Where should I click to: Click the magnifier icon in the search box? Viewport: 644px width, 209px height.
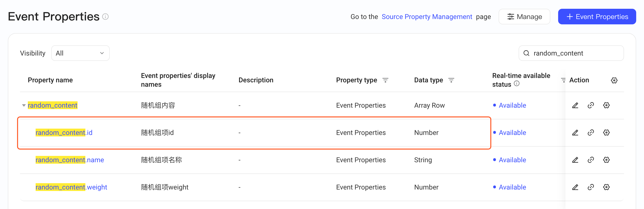(x=526, y=53)
